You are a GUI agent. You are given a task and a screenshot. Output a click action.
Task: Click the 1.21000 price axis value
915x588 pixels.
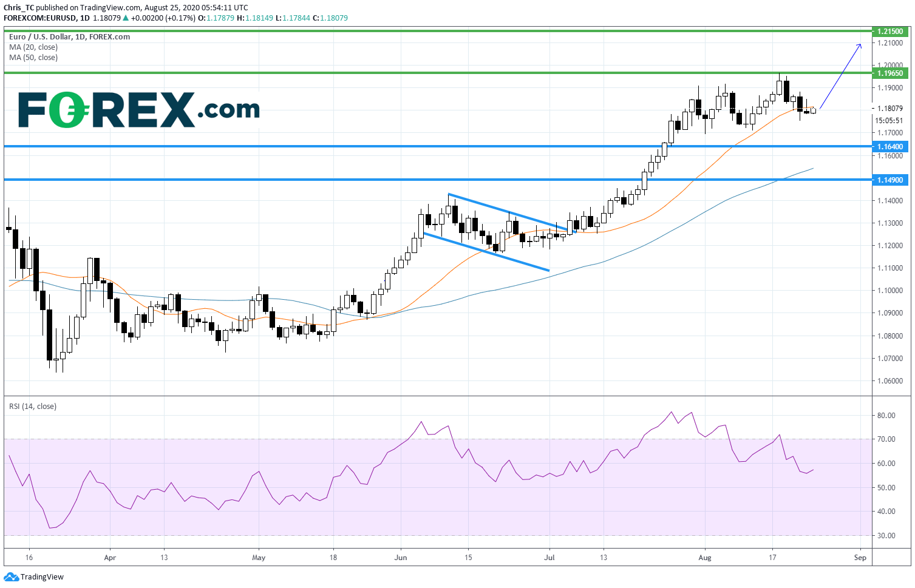889,43
